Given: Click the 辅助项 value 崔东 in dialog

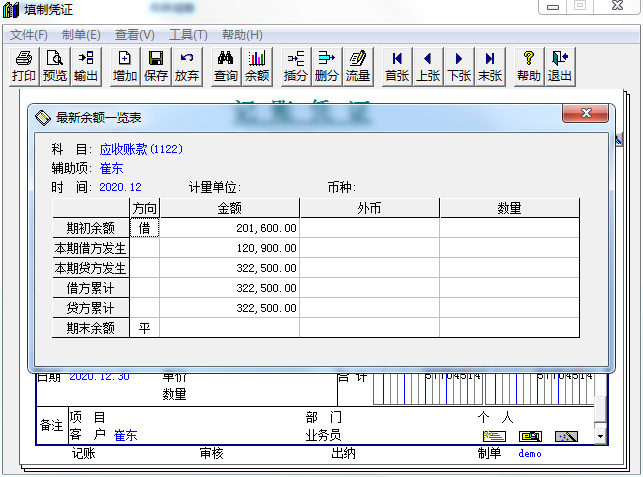Looking at the screenshot, I should (x=112, y=168).
